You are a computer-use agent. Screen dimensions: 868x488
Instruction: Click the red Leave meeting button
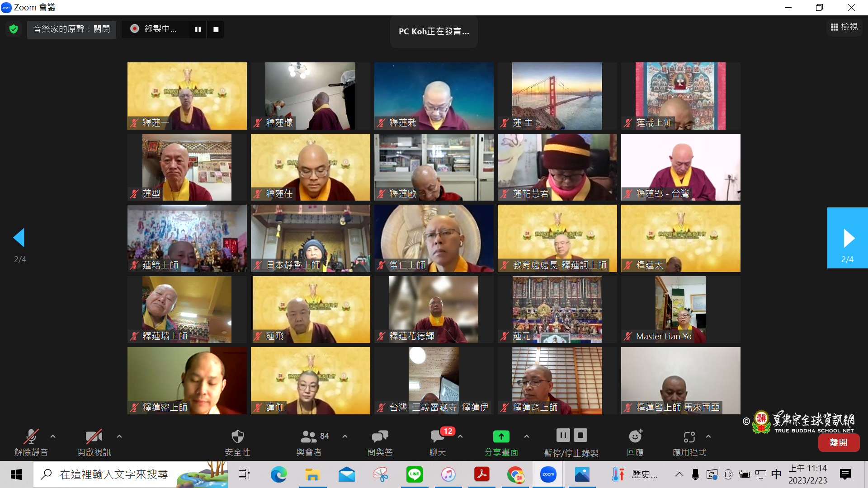coord(839,442)
